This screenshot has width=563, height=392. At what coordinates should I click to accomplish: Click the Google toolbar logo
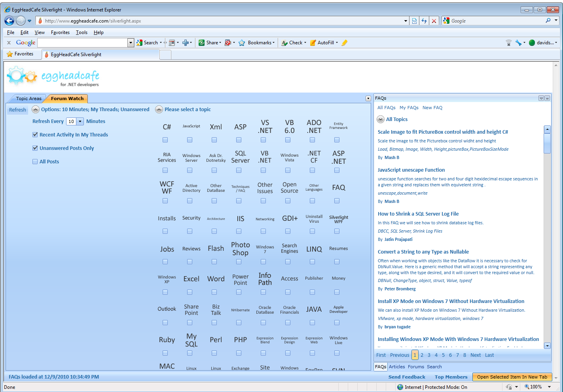pyautogui.click(x=26, y=43)
